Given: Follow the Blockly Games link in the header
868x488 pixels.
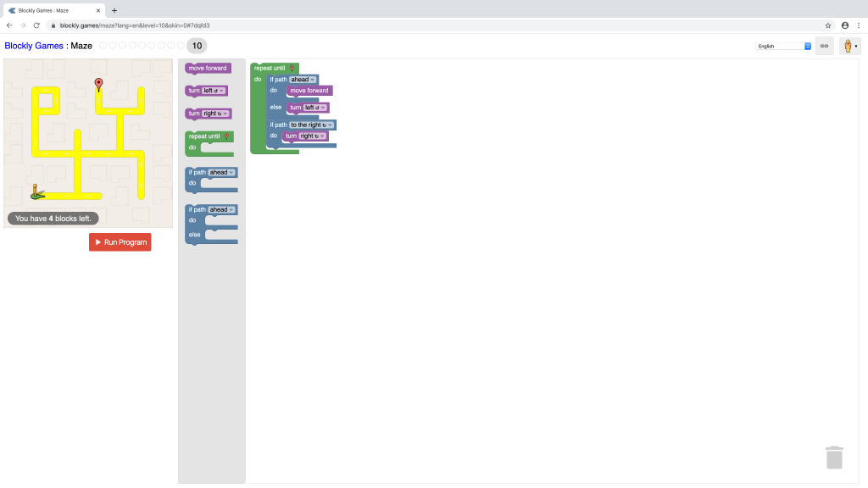Looking at the screenshot, I should [34, 46].
